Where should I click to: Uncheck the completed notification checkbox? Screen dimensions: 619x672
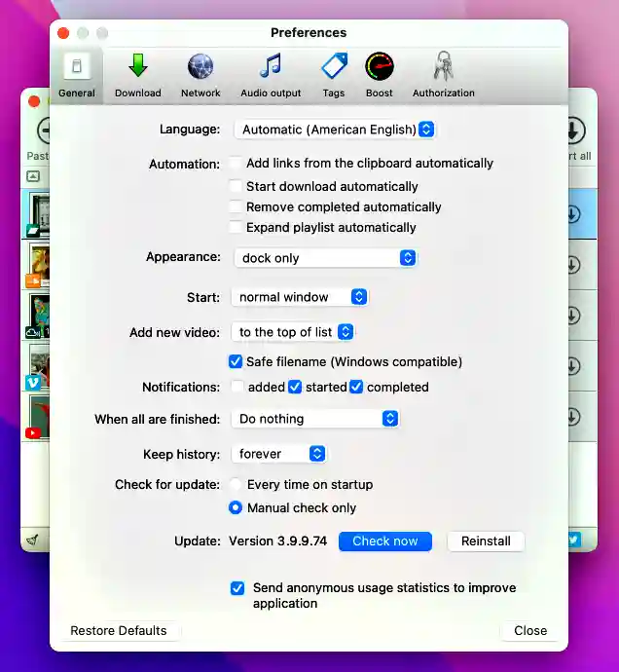[x=356, y=387]
